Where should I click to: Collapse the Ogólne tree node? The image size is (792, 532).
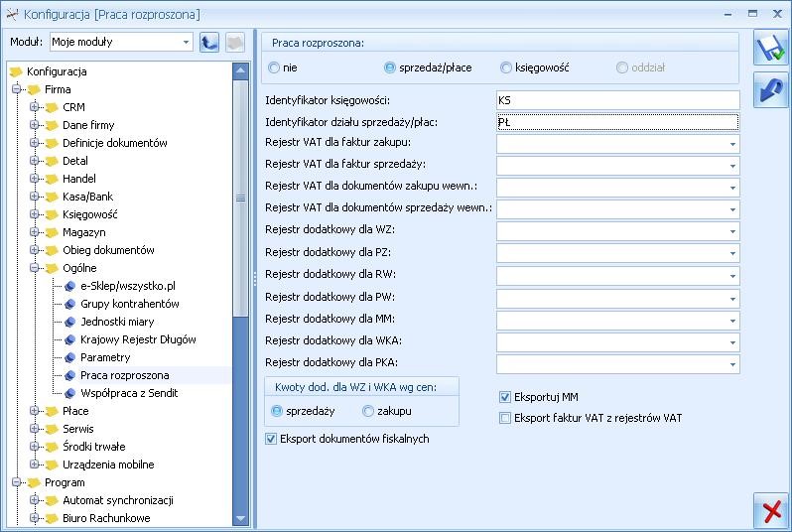[35, 268]
